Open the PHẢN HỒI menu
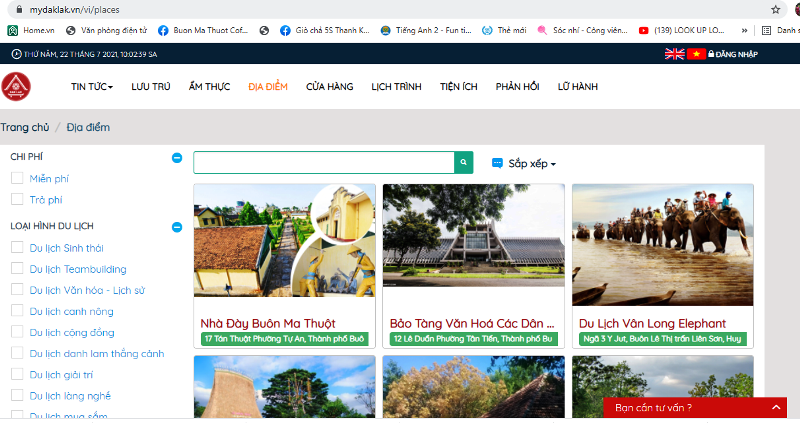The width and height of the screenshot is (800, 423). [517, 87]
